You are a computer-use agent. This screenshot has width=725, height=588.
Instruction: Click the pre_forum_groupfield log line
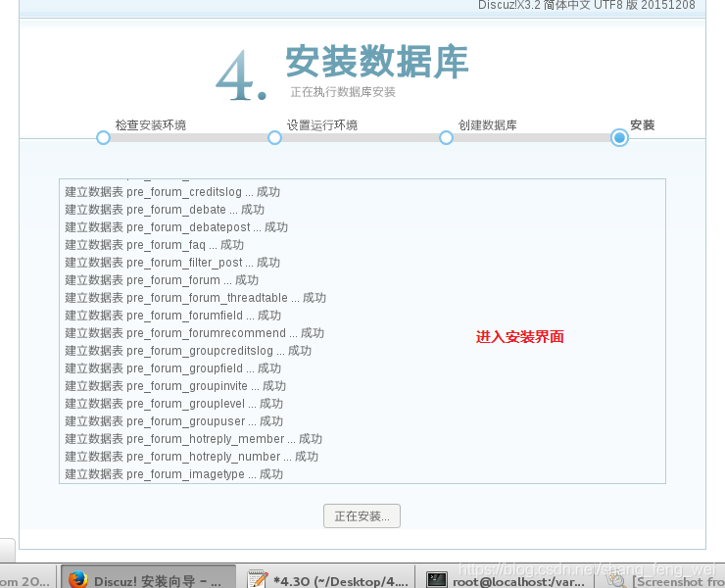pos(173,367)
